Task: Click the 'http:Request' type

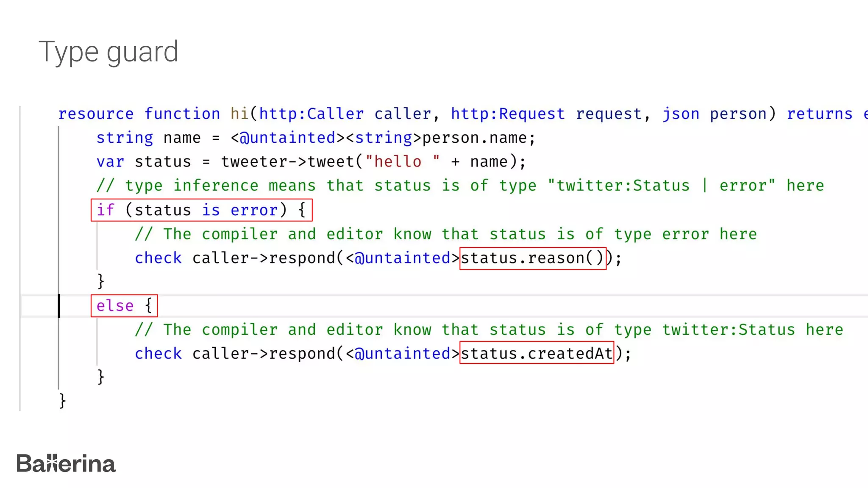Action: point(508,114)
